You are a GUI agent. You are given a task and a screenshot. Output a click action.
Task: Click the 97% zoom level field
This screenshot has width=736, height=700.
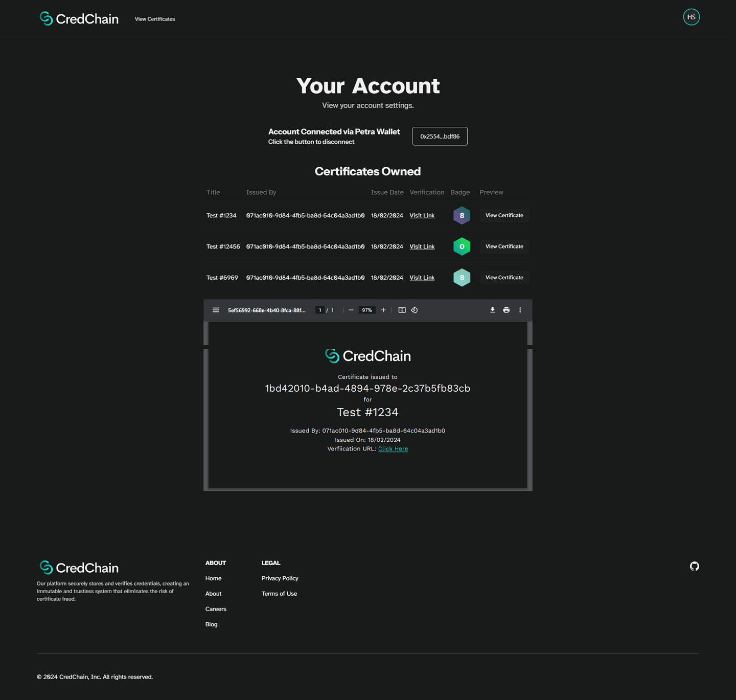pyautogui.click(x=367, y=310)
